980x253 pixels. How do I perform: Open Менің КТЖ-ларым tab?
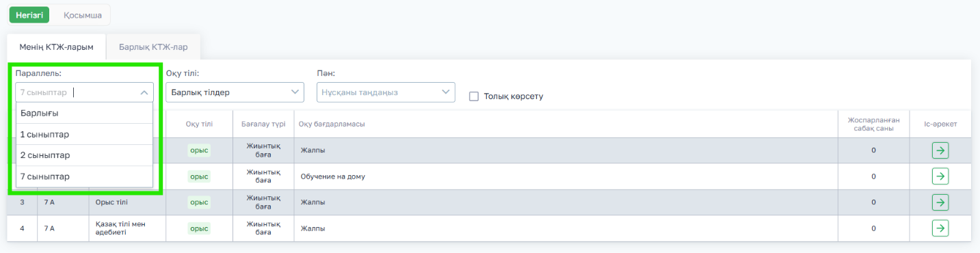(x=56, y=47)
